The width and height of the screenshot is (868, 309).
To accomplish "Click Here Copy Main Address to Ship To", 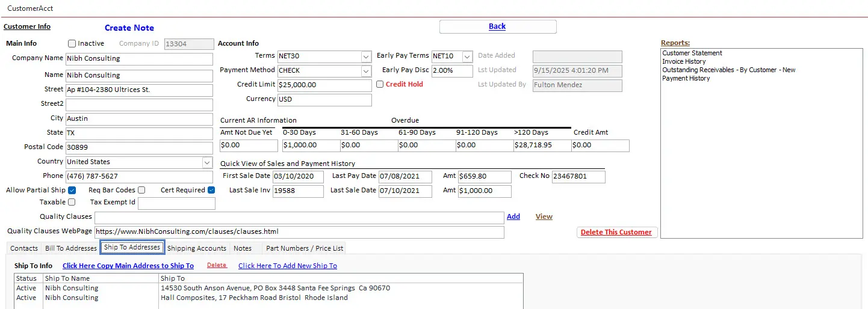I will click(x=128, y=266).
